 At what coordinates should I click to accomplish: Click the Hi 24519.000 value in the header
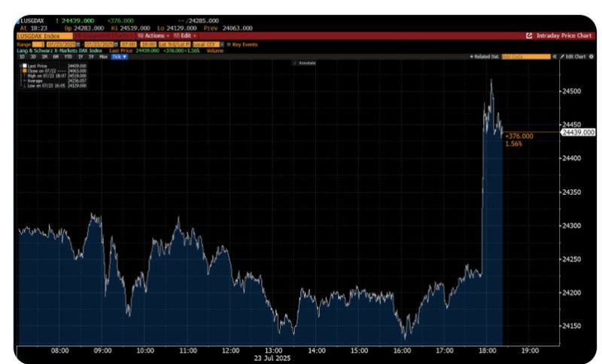[130, 29]
